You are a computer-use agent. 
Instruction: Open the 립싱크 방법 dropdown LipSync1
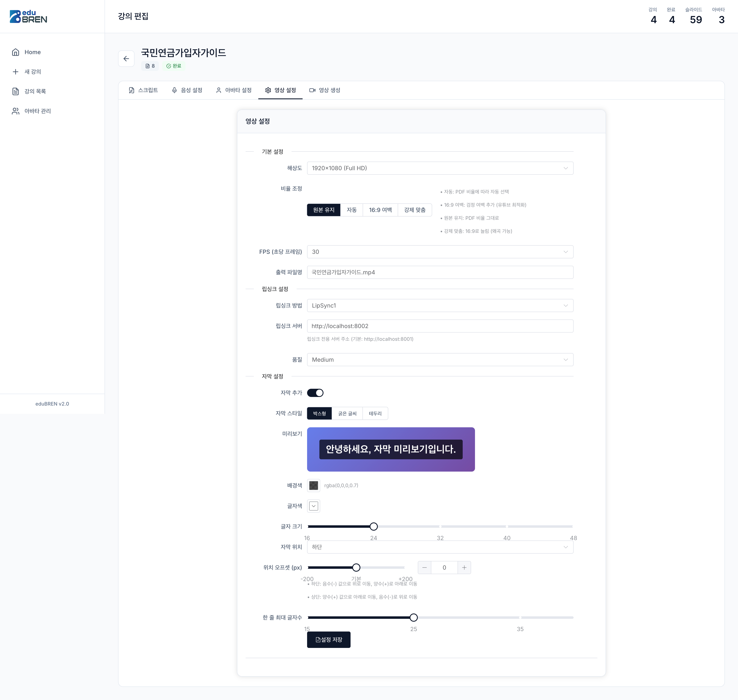(440, 306)
